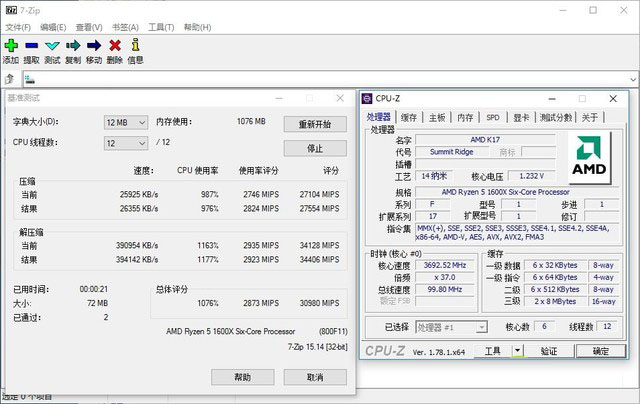Click the 00:00:21 elapsed time value
Image resolution: width=640 pixels, height=404 pixels.
pos(94,289)
